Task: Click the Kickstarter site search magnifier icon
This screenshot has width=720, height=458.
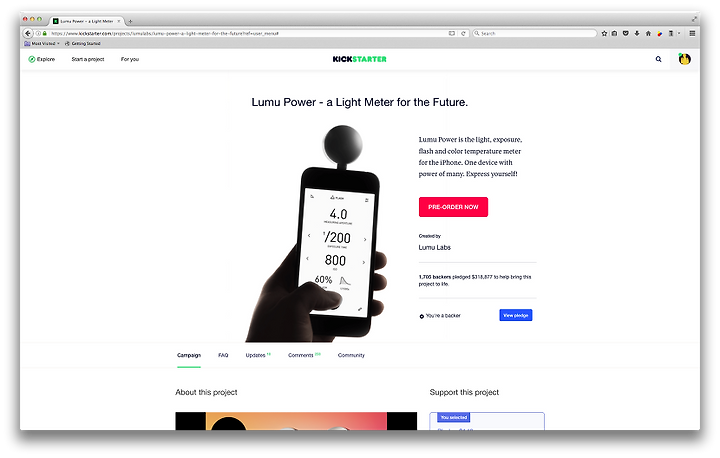Action: (658, 59)
